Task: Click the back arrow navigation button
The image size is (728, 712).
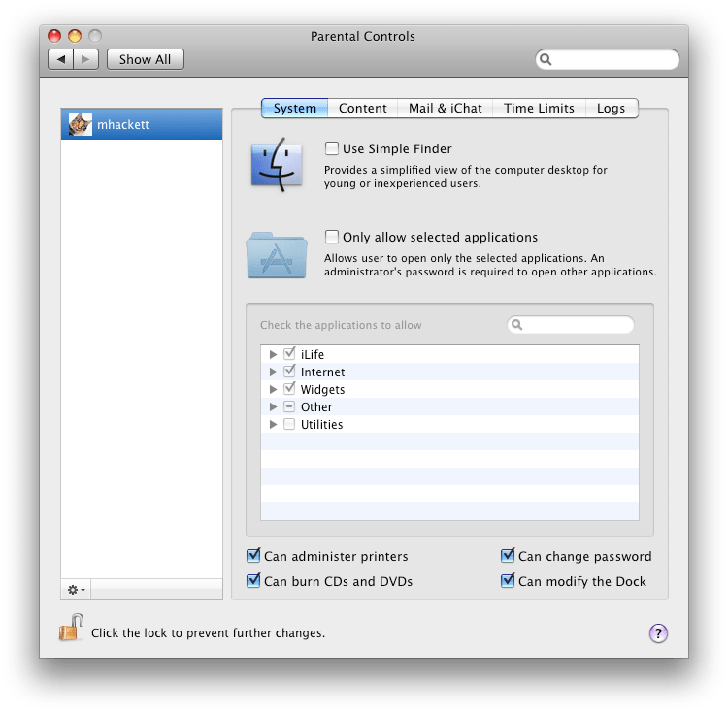Action: (61, 59)
